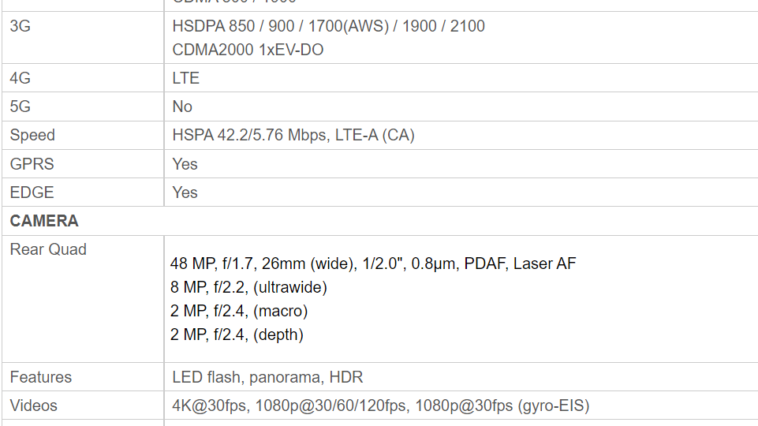The width and height of the screenshot is (758, 426).
Task: Click the LTE value in the 4G row
Action: tap(186, 78)
